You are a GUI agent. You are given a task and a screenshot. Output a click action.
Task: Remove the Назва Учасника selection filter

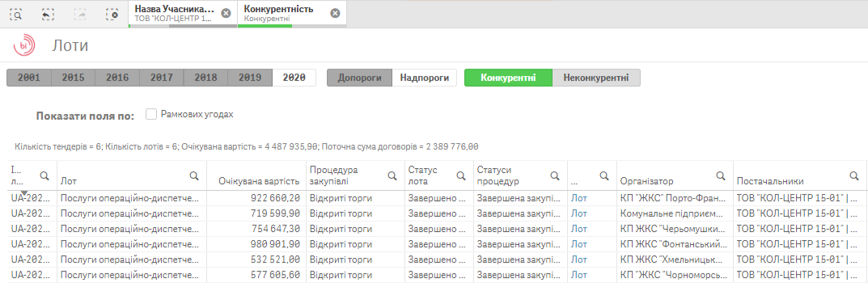226,13
